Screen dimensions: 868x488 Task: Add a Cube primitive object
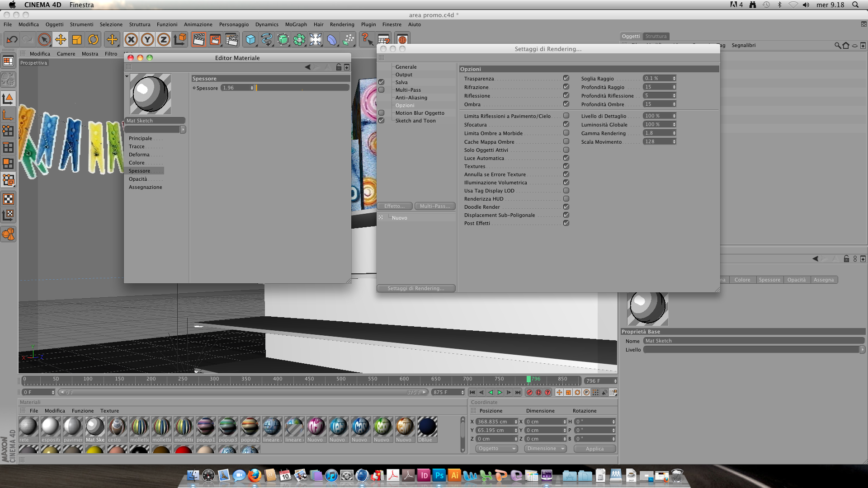(x=250, y=40)
